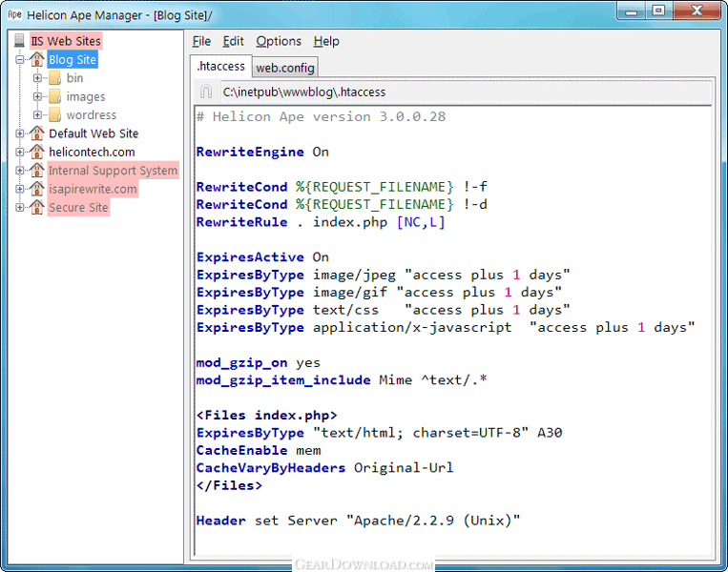Click the C:\inetpub\wwwblog\.htaccess path field
Screen dimensions: 728x572
466,92
